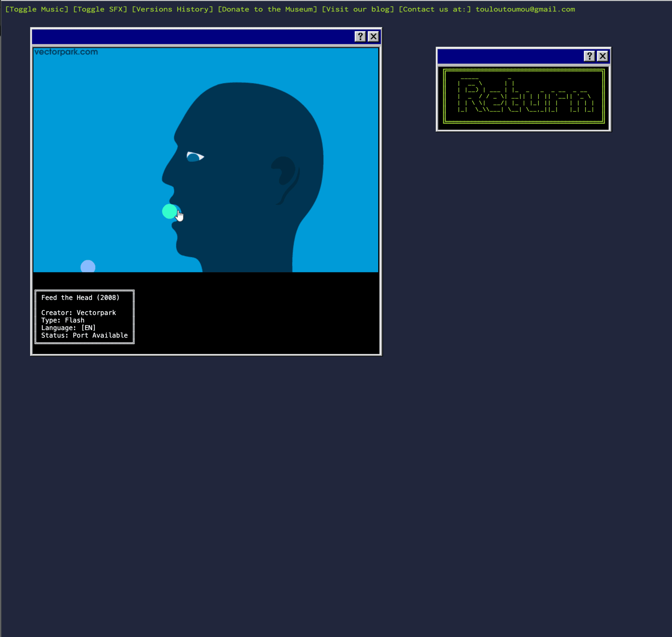Click the Feed the Head info box
The width and height of the screenshot is (672, 637).
pyautogui.click(x=84, y=316)
